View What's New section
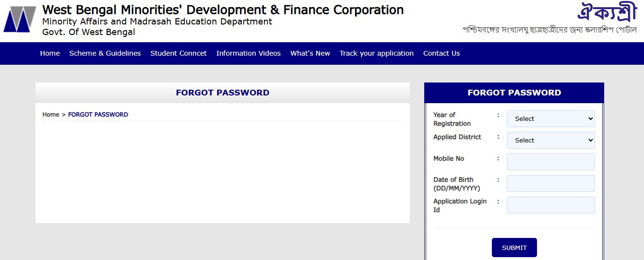 pyautogui.click(x=310, y=53)
